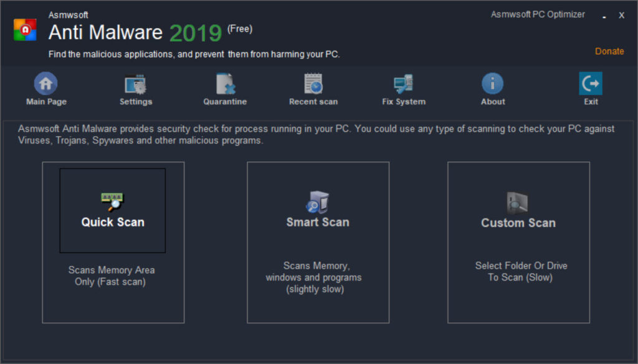Screen dimensions: 638x364
Task: Select the Fix System label
Action: 404,101
